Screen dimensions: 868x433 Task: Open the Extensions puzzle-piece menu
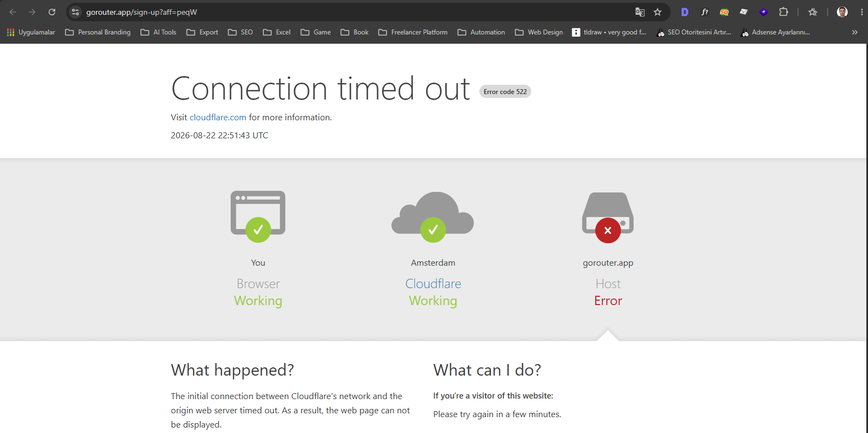(x=783, y=12)
